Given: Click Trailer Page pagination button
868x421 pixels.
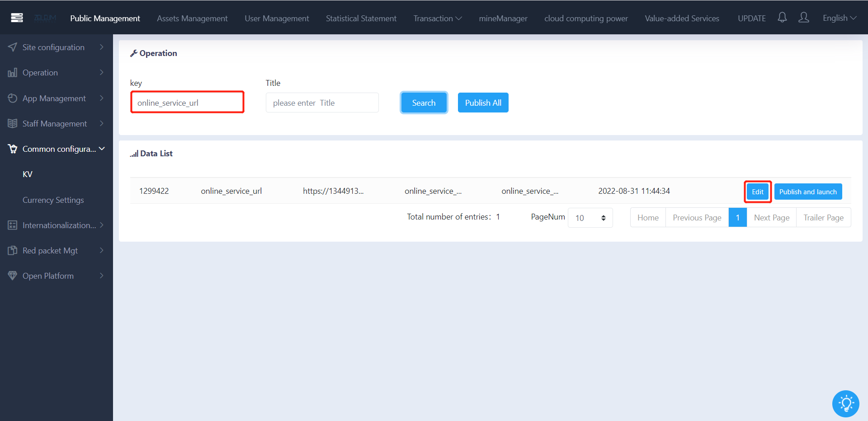Looking at the screenshot, I should [x=823, y=218].
